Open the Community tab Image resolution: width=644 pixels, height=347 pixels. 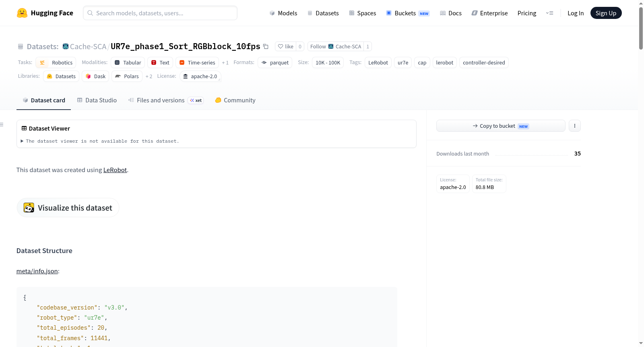(235, 100)
